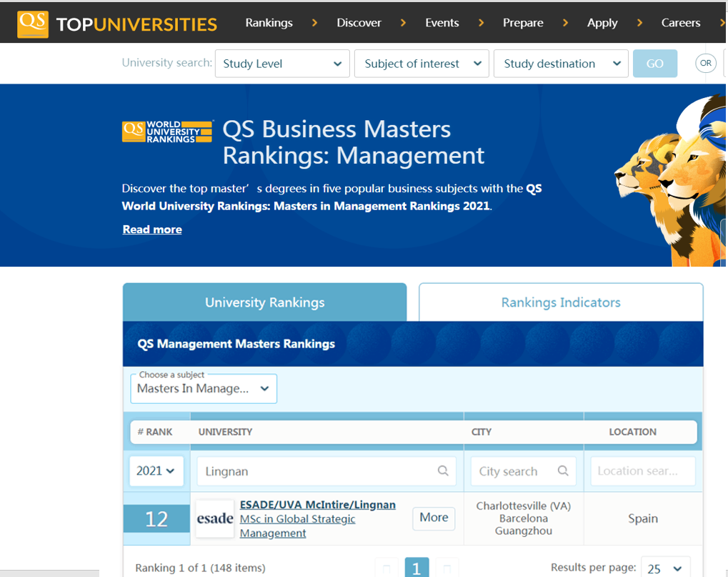
Task: Open the Careers menu in navigation
Action: point(680,23)
